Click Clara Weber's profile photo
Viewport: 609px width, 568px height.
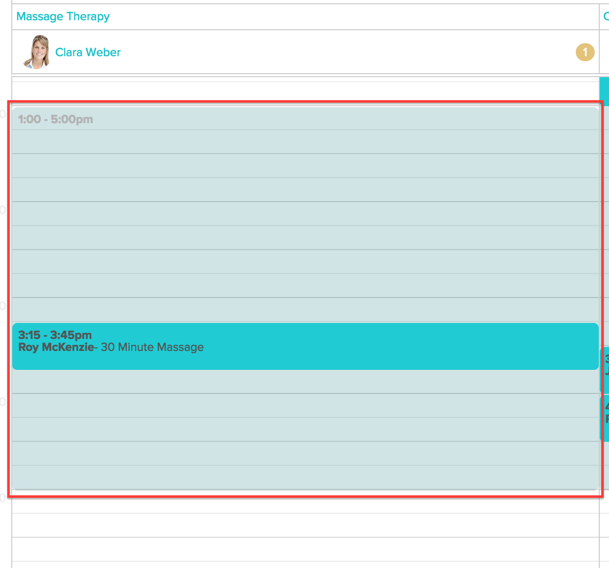tap(37, 52)
